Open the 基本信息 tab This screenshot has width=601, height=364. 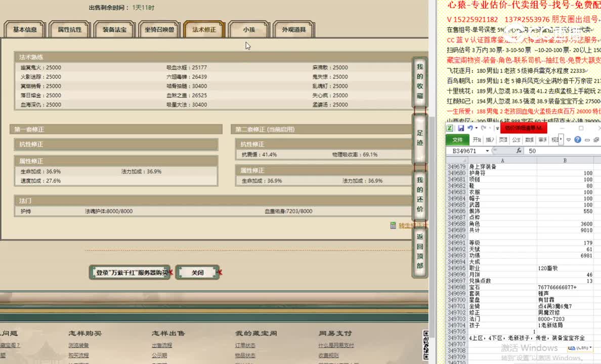(x=24, y=29)
